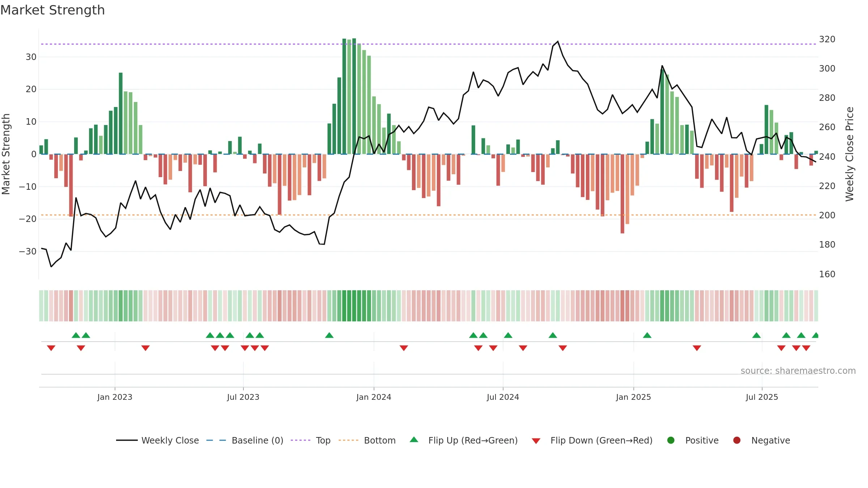Click the Jul 2023 axis label
The image size is (868, 488).
[x=243, y=397]
